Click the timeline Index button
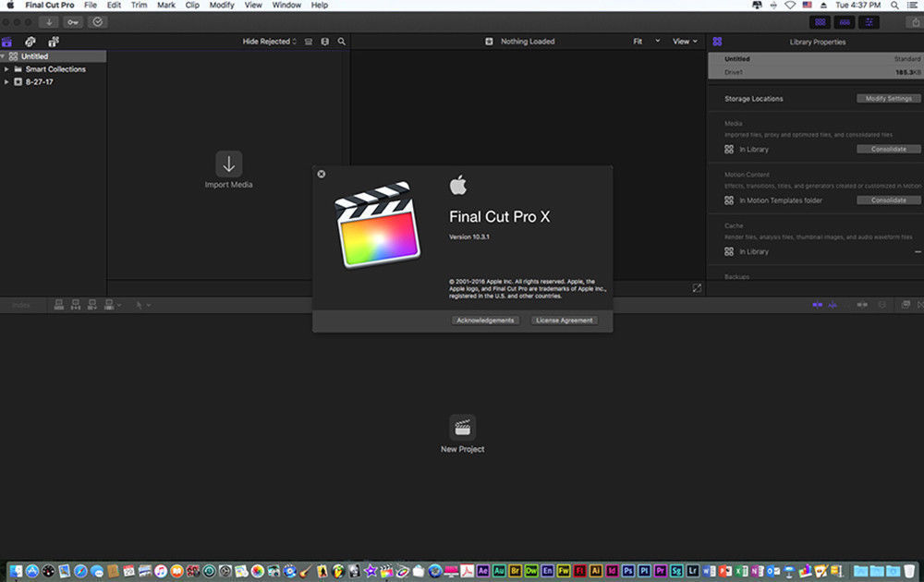 pos(21,305)
